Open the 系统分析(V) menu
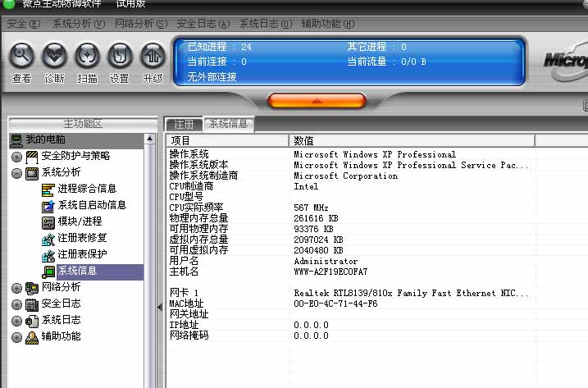 point(79,24)
